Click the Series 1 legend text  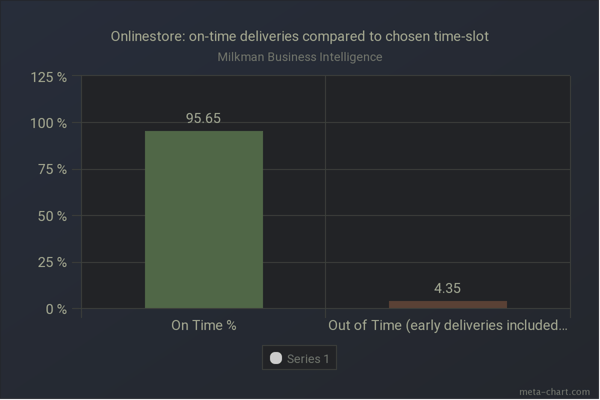(308, 359)
